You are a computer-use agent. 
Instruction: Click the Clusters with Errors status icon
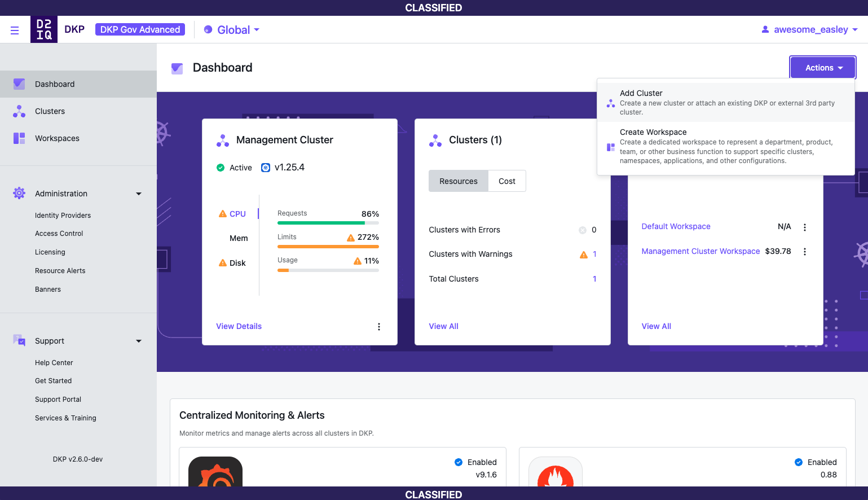583,230
